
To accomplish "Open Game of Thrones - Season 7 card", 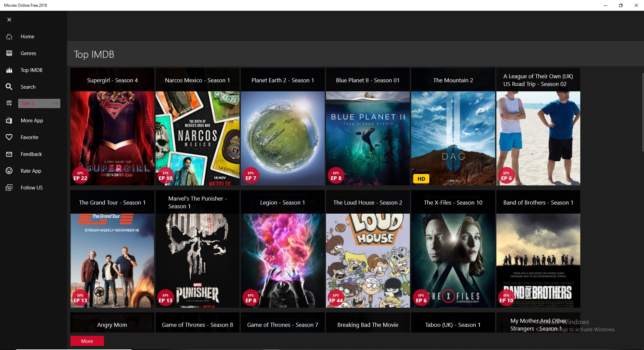I will (283, 323).
